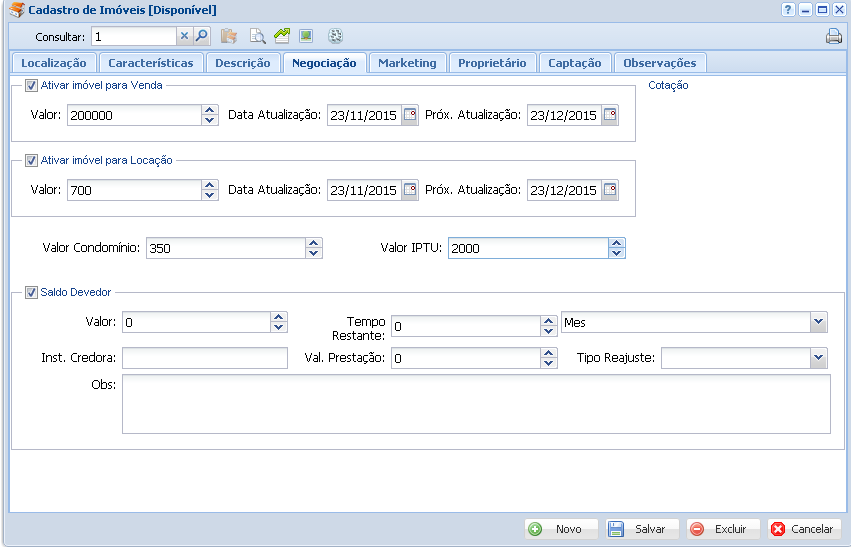Open calendar for Venda Data Atualização
The height and width of the screenshot is (547, 851).
click(410, 115)
